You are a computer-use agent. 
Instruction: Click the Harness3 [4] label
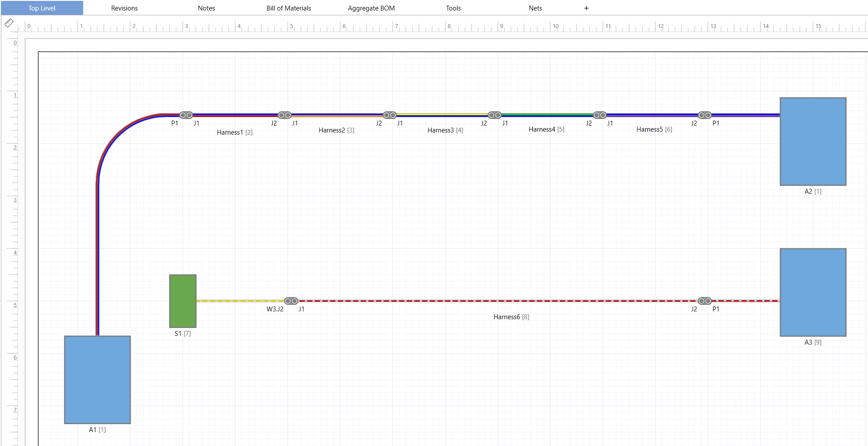click(x=445, y=130)
